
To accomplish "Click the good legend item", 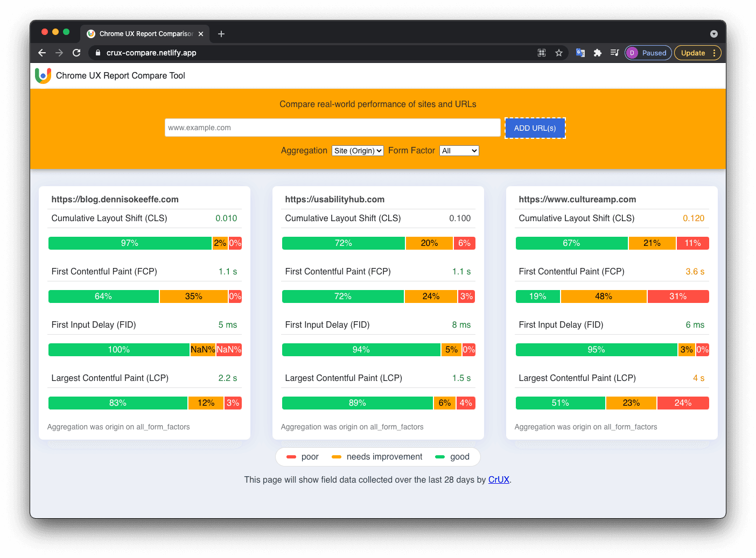I will 452,457.
